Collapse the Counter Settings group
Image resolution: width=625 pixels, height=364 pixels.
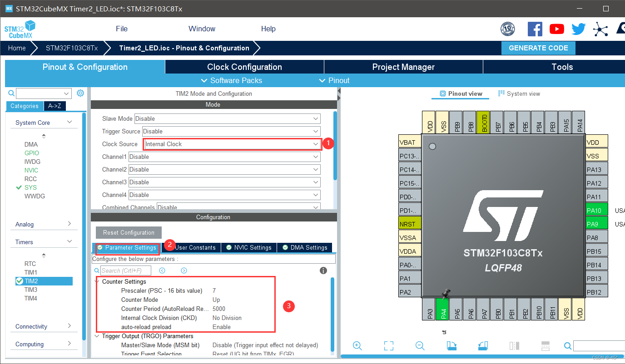97,281
